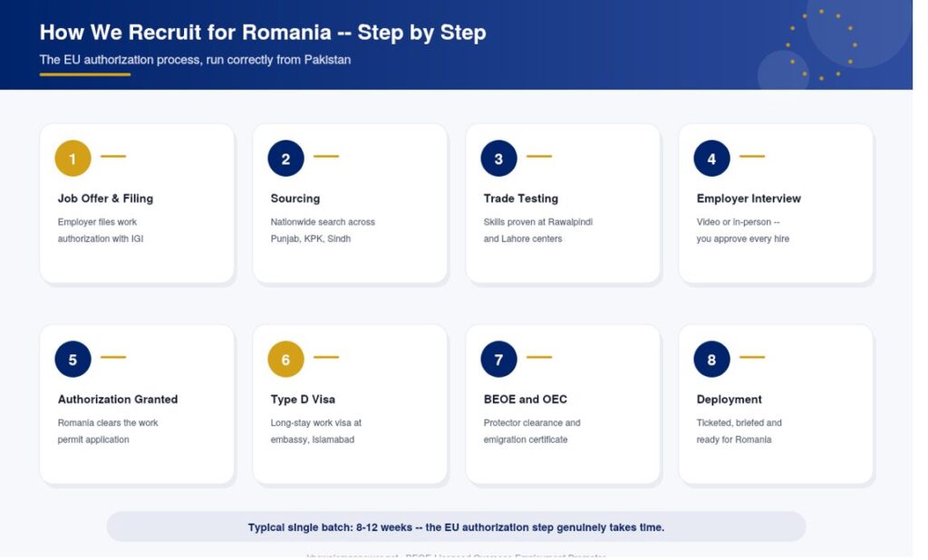Click the step 7 number badge

[499, 359]
